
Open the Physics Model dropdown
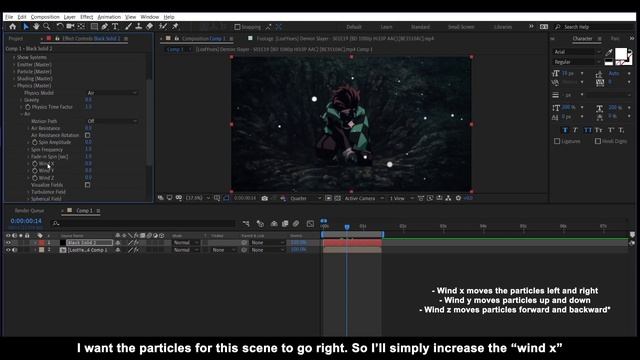coord(112,93)
